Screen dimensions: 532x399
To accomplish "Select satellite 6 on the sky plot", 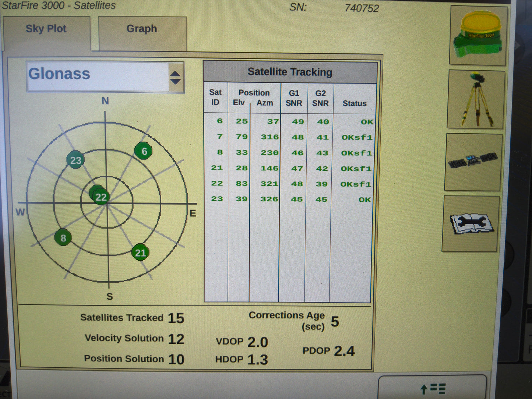I will click(x=144, y=151).
